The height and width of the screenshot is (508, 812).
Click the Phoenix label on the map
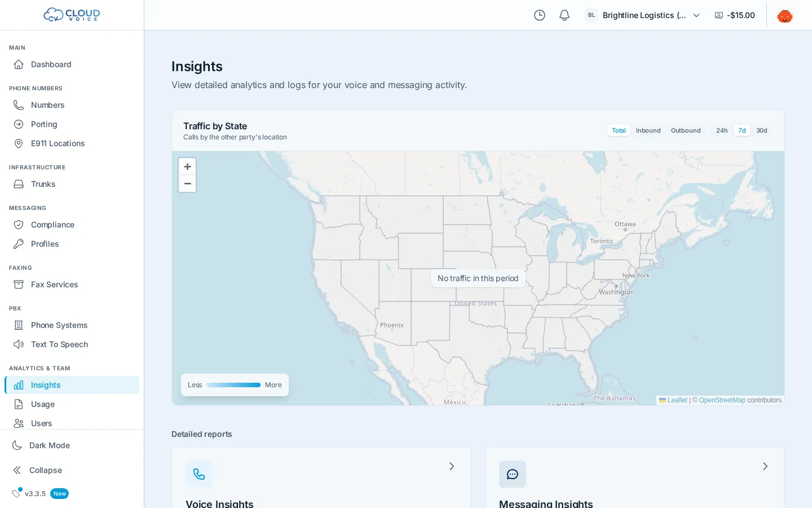[x=392, y=325]
